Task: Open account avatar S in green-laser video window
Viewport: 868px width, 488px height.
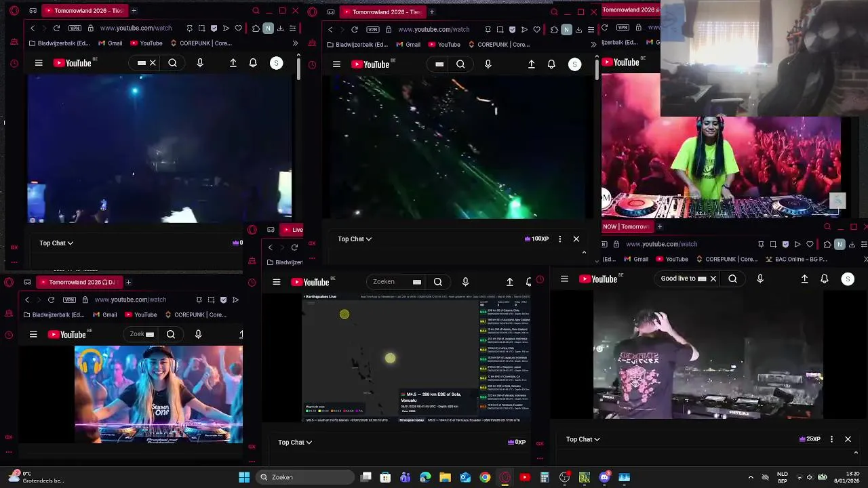Action: point(574,64)
